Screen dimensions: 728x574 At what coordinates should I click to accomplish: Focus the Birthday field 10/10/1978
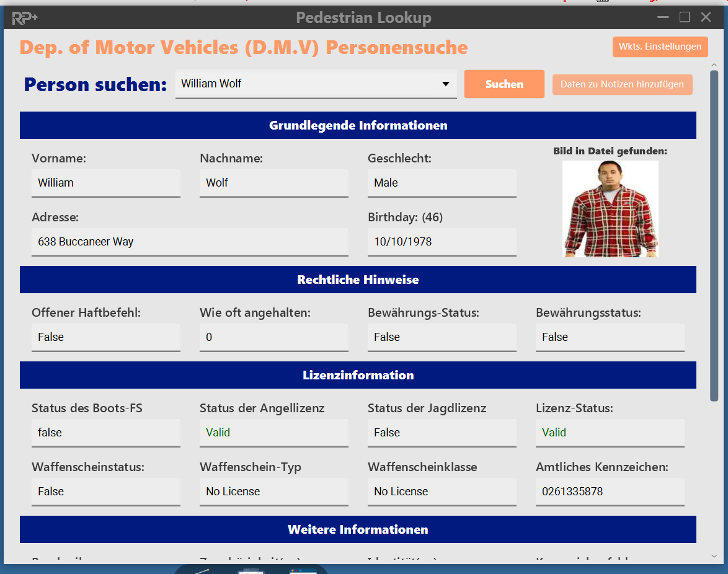pos(442,242)
